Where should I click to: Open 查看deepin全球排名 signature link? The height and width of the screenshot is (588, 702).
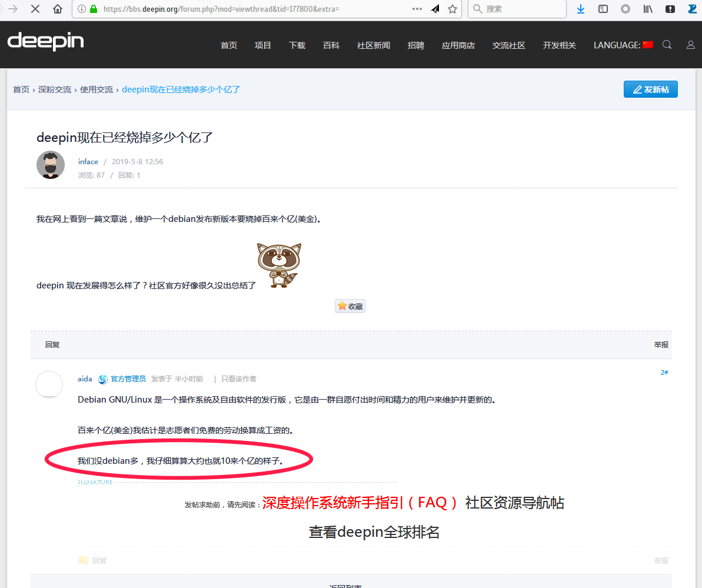click(x=374, y=532)
